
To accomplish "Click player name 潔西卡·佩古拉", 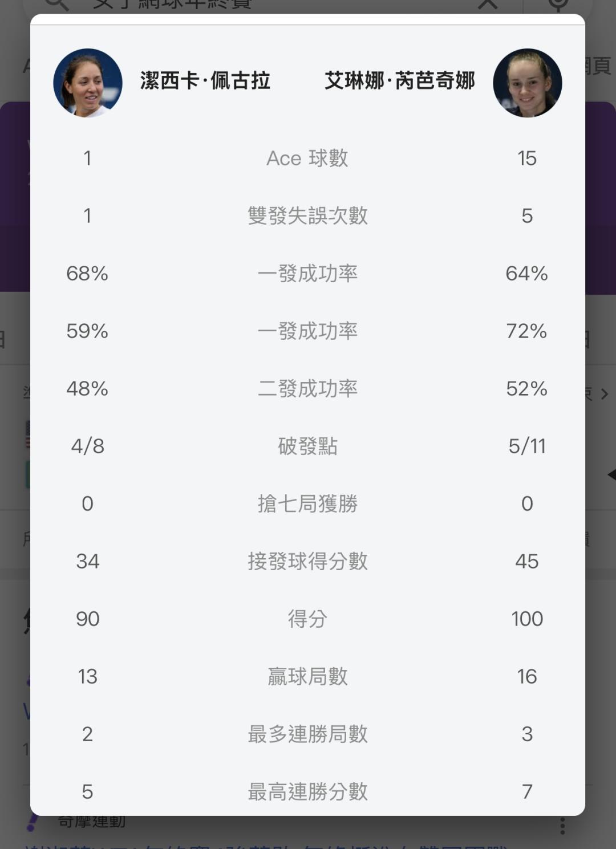I will click(x=205, y=81).
